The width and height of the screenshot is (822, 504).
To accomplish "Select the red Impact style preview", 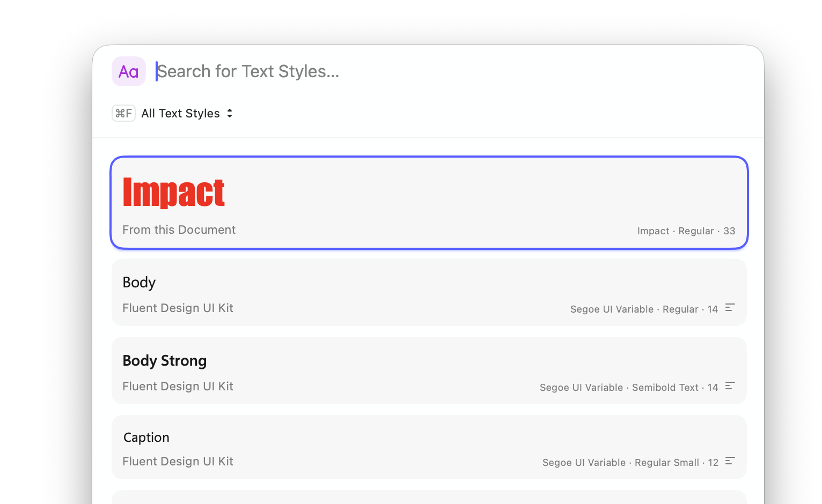I will 173,192.
